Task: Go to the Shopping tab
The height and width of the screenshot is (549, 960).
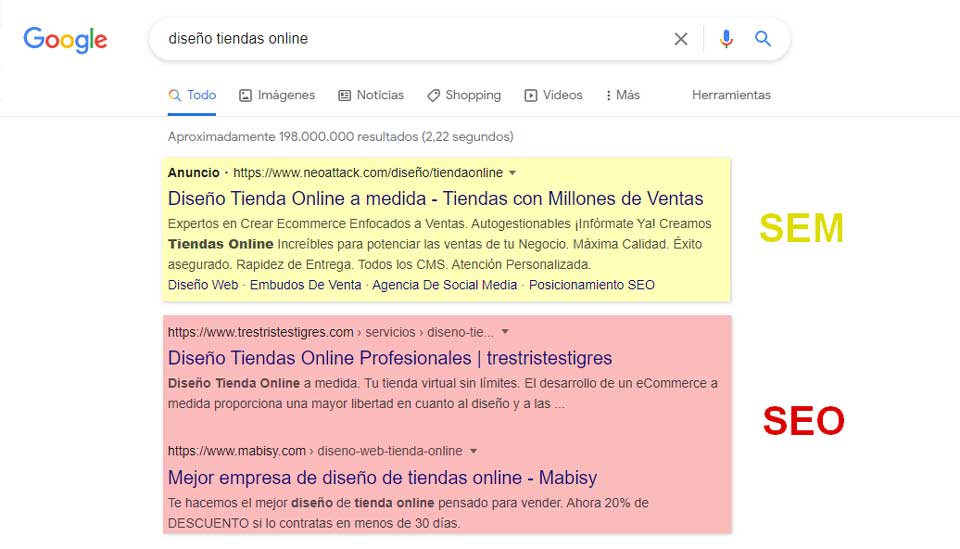Action: 464,95
